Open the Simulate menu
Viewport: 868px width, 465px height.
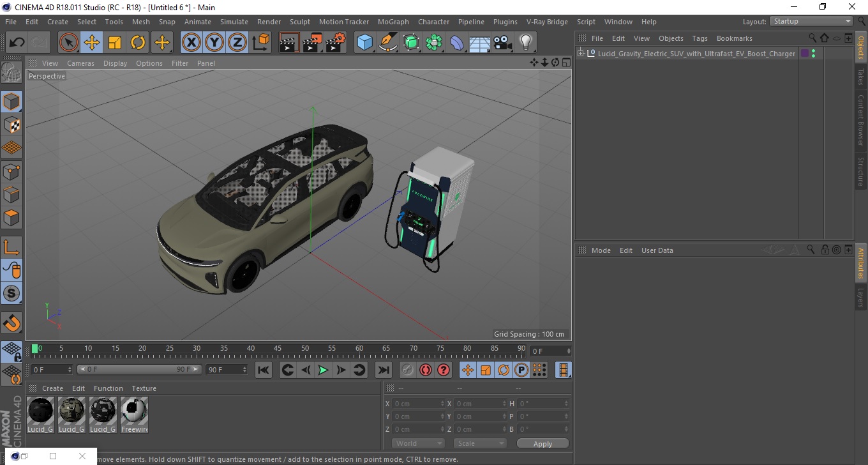234,22
